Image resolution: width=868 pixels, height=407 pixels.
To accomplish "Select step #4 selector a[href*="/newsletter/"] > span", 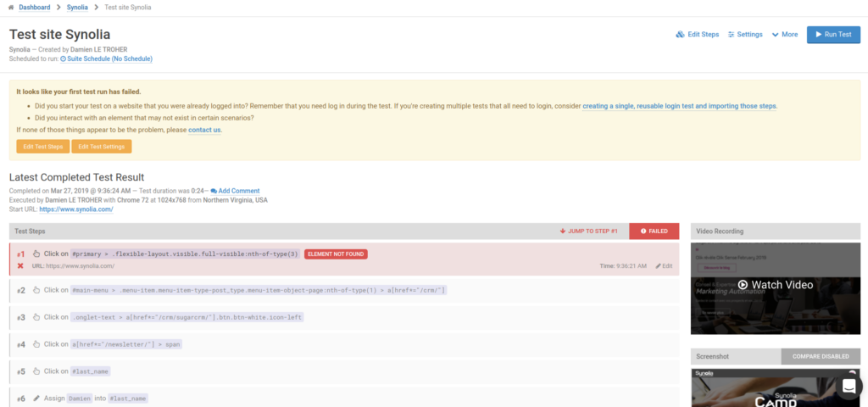I will point(126,344).
